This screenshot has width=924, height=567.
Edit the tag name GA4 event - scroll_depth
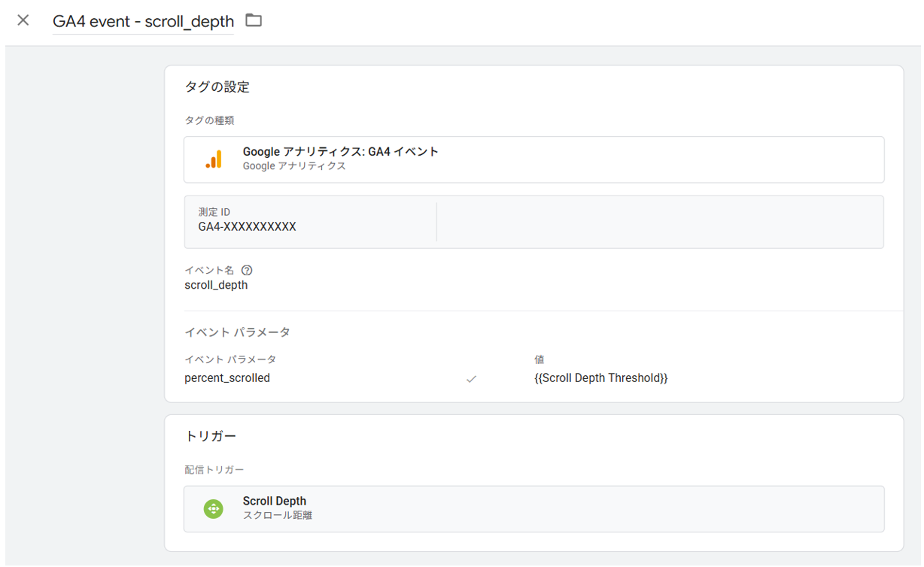[x=143, y=22]
